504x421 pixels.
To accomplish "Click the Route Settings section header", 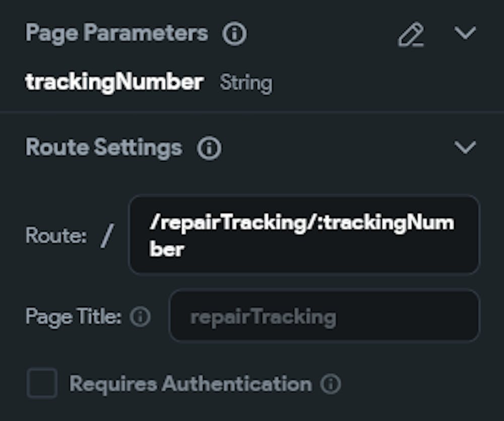I will tap(104, 148).
